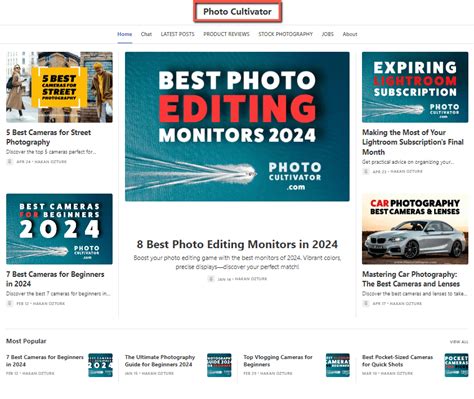
Task: Open the PRODUCT REVIEWS tab
Action: point(226,34)
